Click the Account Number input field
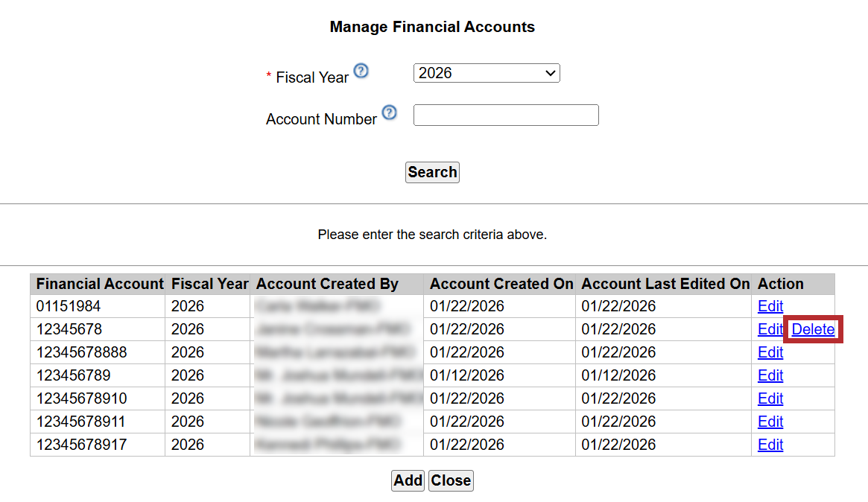Screen dimensions: 868x502 point(506,115)
